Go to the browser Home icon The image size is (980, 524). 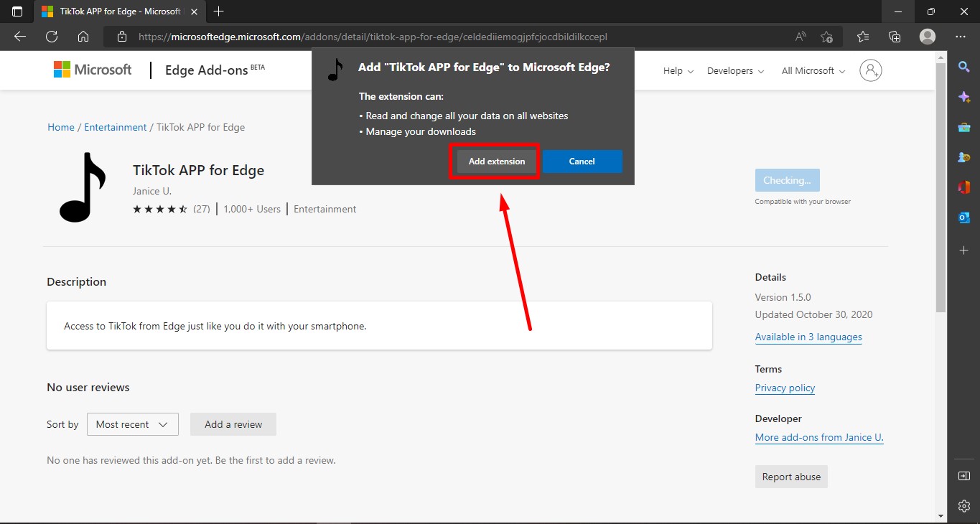(x=83, y=37)
